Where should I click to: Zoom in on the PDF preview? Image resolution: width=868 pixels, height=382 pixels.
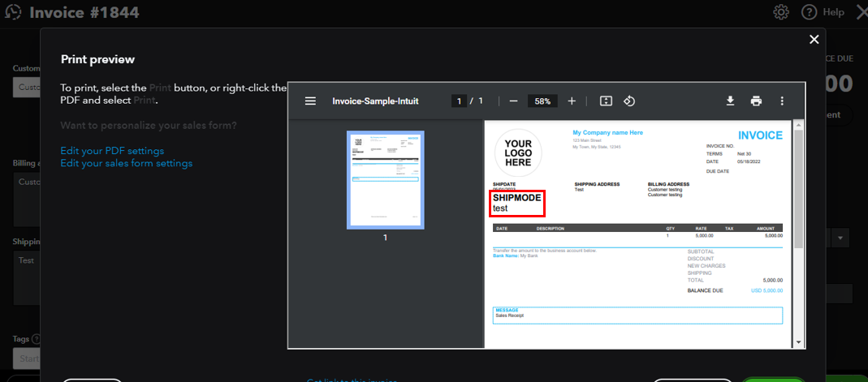[x=572, y=101]
